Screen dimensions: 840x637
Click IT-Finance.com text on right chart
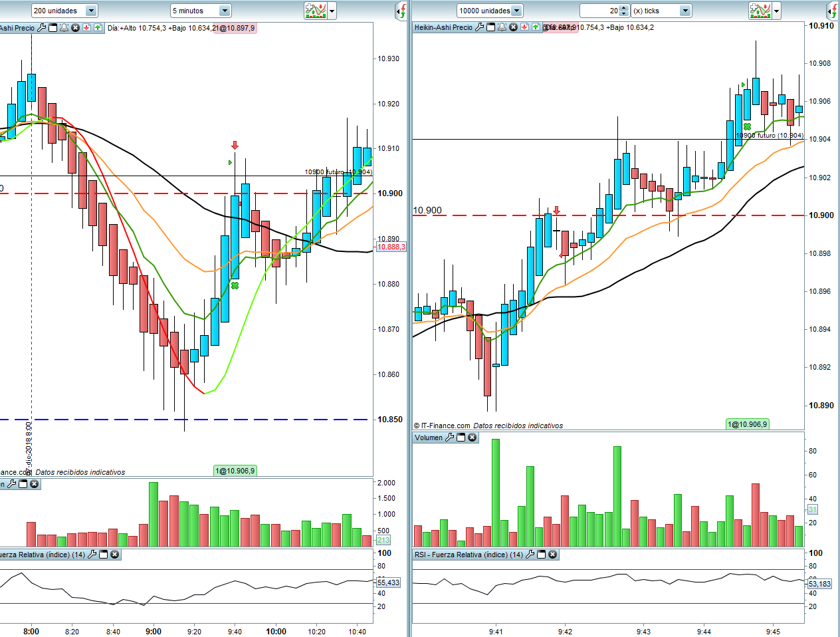(445, 426)
